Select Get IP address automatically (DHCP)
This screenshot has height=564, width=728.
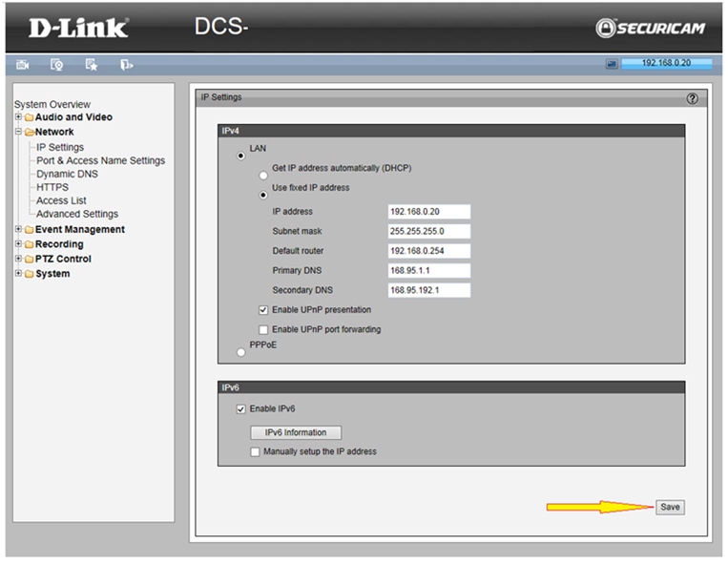tap(263, 176)
